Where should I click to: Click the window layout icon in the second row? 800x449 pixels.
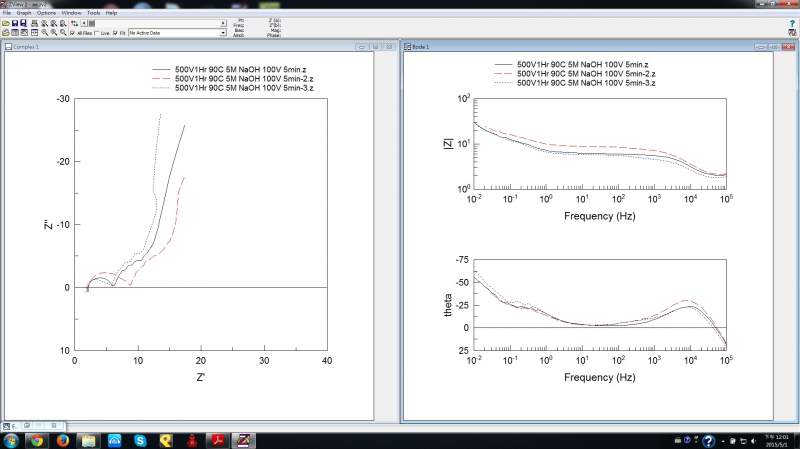(x=35, y=33)
